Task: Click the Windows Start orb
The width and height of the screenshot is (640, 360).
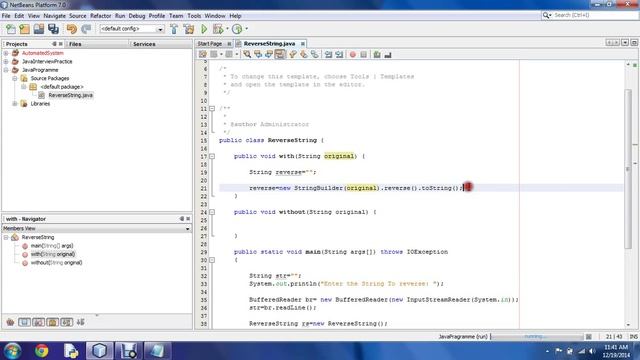Action: 12,351
